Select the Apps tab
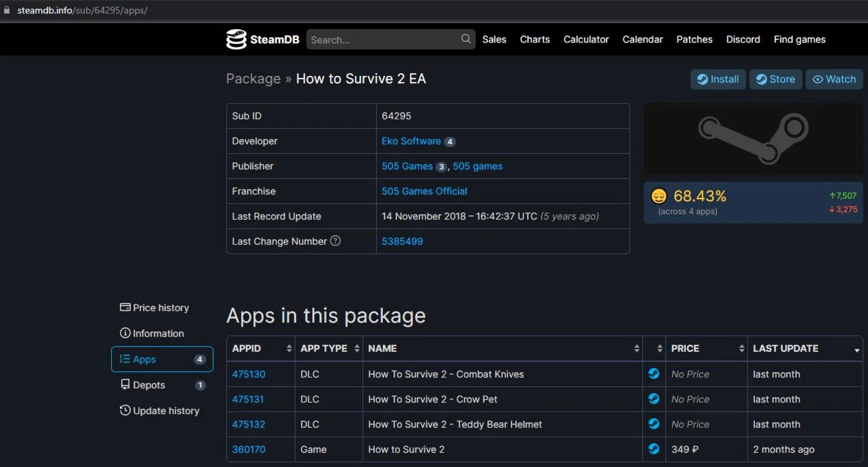This screenshot has height=467, width=868. tap(162, 359)
